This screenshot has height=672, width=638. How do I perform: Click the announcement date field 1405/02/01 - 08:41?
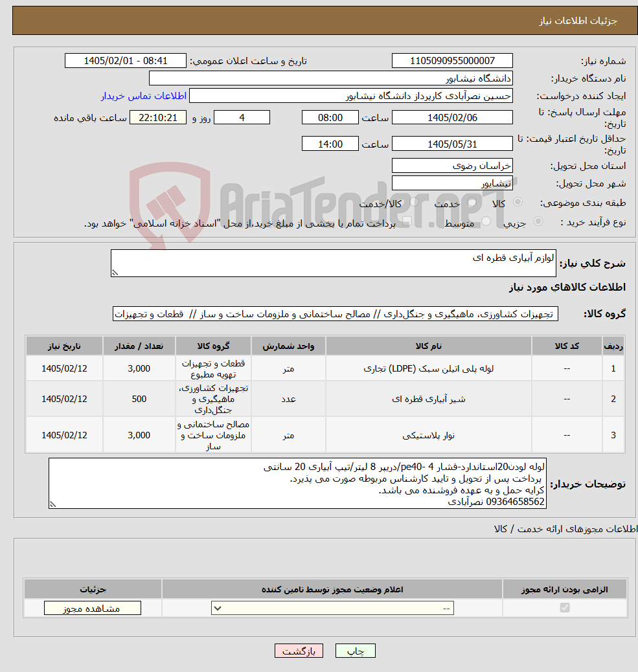(126, 60)
